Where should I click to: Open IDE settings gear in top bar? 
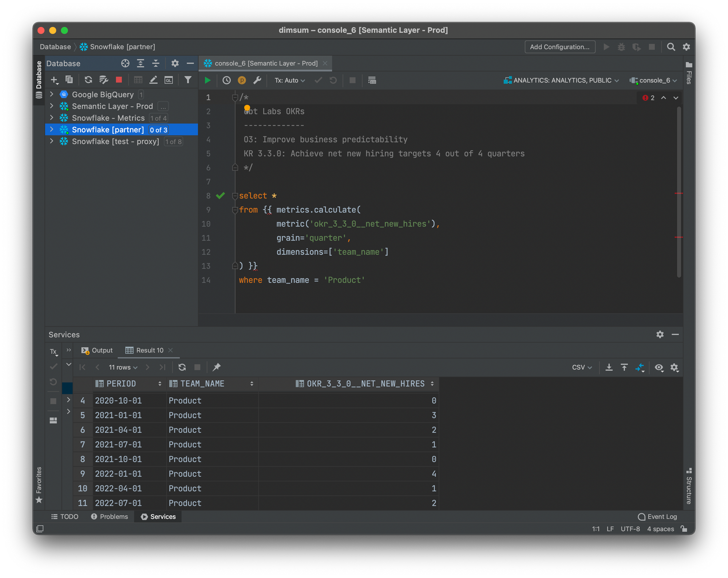pyautogui.click(x=686, y=47)
